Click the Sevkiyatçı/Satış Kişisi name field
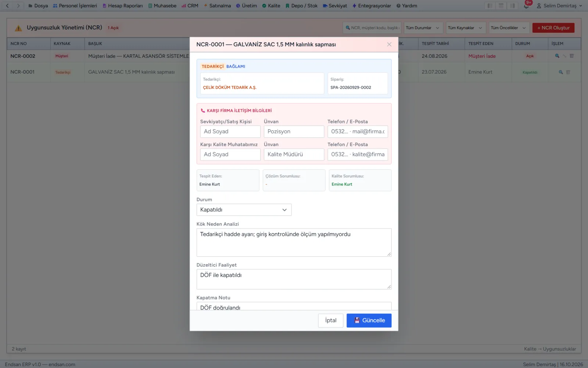Screen dimensions: 588x368 pyautogui.click(x=230, y=131)
